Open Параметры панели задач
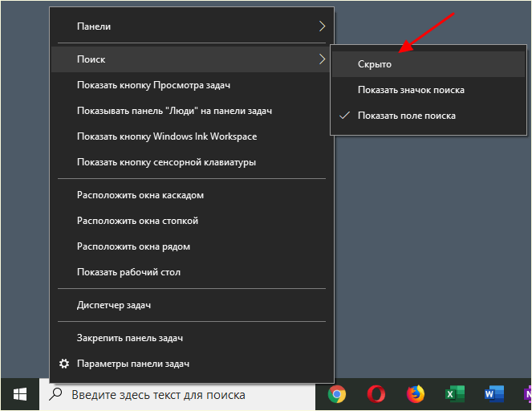Screen dimensions: 532x411 (192, 364)
